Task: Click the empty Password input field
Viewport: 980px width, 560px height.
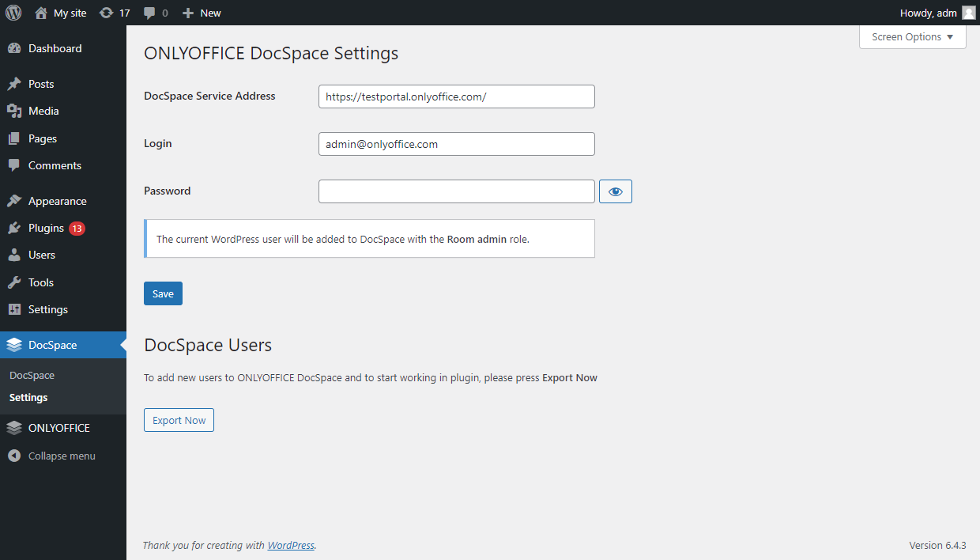Action: click(x=456, y=191)
